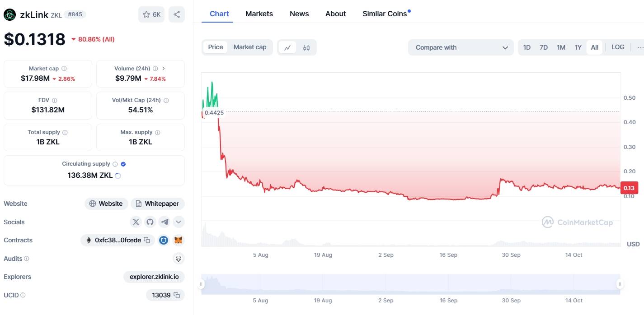The width and height of the screenshot is (644, 315).
Task: Click the chart range navigator track
Action: [x=411, y=284]
